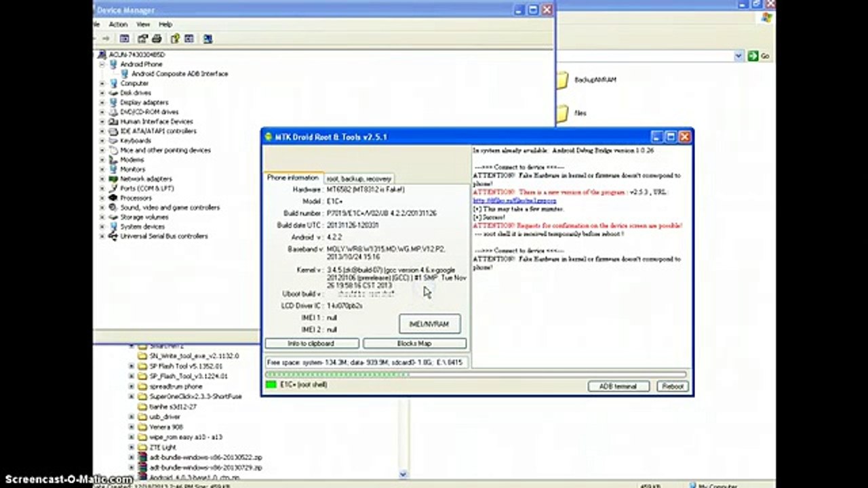Image resolution: width=868 pixels, height=488 pixels.
Task: Select Human Interface Devices tree item
Action: coord(157,121)
